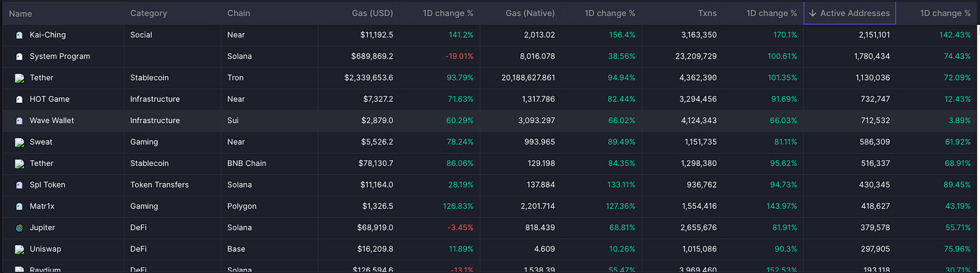Click gas value $2,339,653.6
This screenshot has height=273, width=980.
369,78
